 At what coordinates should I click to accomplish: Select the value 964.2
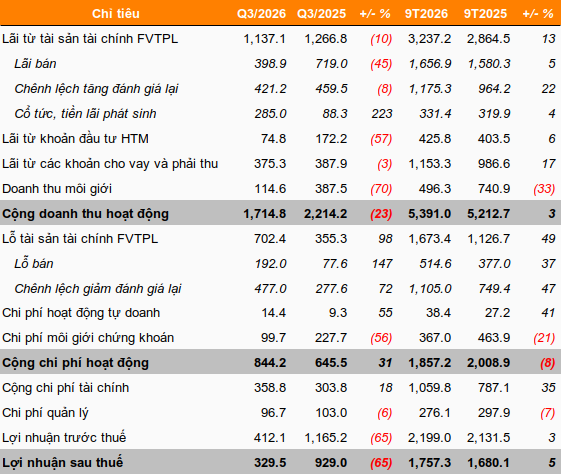[494, 89]
